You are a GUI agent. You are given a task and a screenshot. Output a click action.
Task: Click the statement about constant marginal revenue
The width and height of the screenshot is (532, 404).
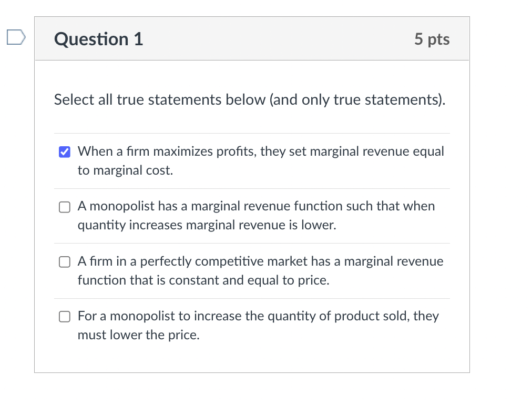pyautogui.click(x=260, y=270)
